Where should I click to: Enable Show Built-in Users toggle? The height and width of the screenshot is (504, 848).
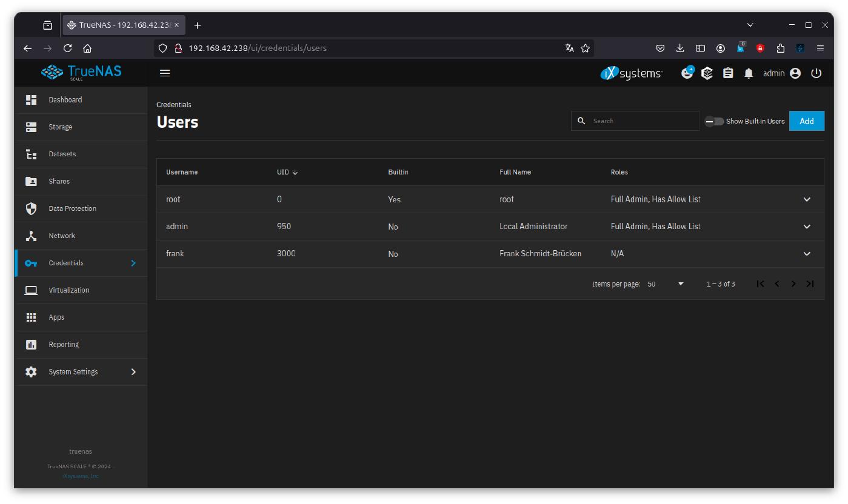point(714,121)
